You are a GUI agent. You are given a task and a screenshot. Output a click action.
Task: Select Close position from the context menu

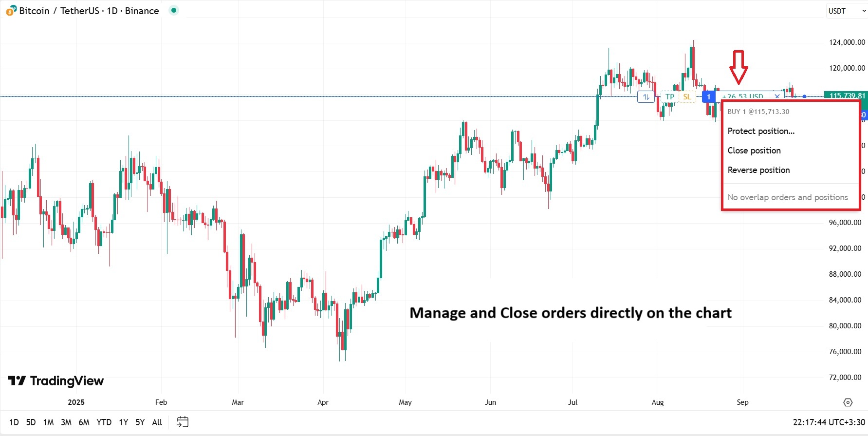click(x=754, y=151)
